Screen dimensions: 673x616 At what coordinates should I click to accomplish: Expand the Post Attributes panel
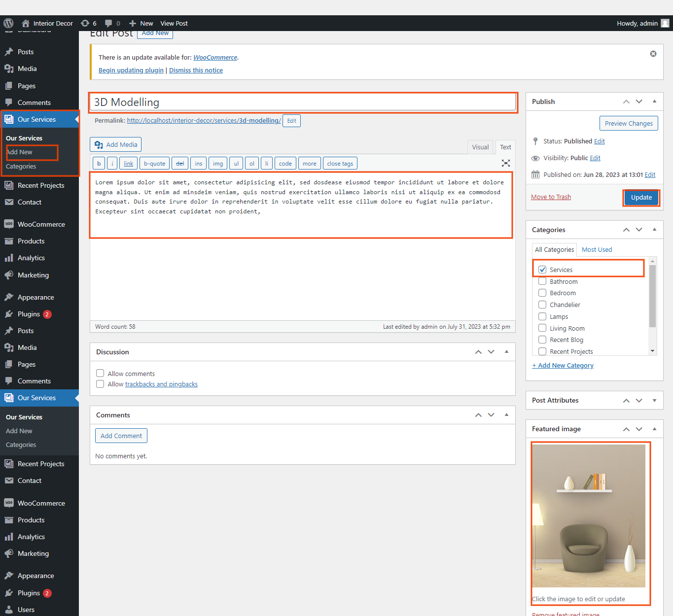pyautogui.click(x=654, y=400)
